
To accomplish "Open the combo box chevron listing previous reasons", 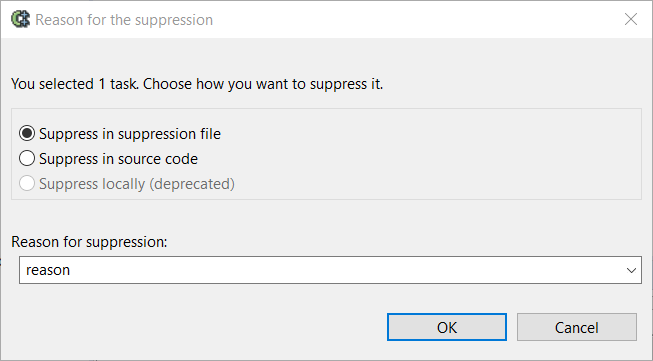I will pos(631,270).
